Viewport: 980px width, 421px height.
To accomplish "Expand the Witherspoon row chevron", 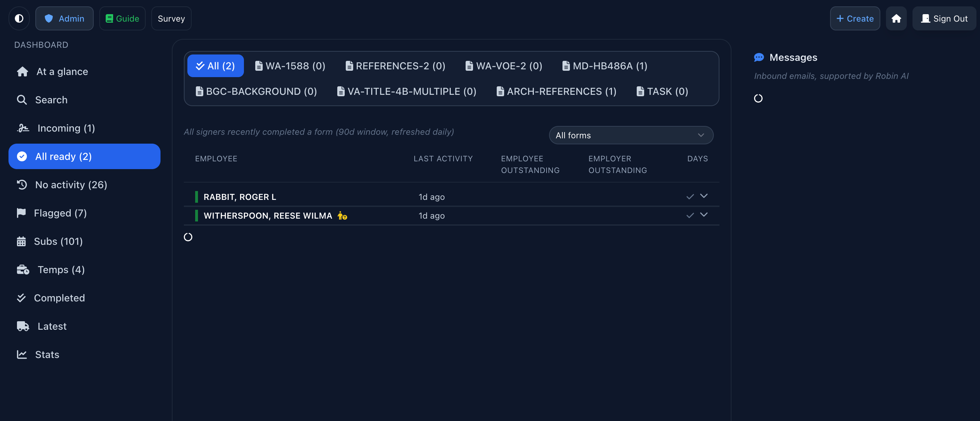I will point(704,215).
